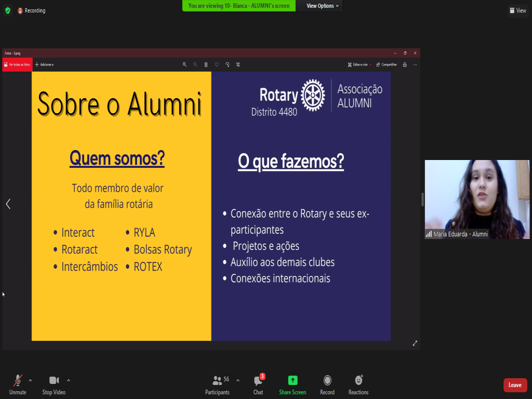The image size is (532, 399).
Task: Click the View layout button
Action: pyautogui.click(x=517, y=10)
